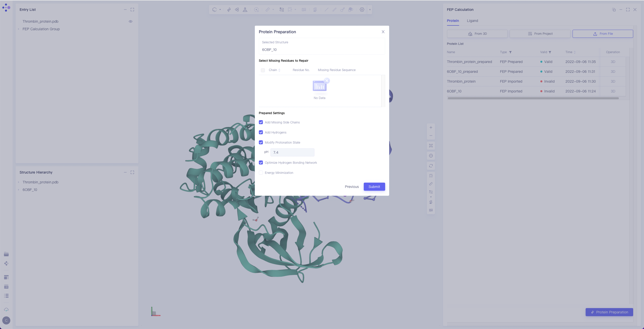Screen dimensions: 644x329
Task: Expand Thrombin_protein.pdb in Structure Hierarchy
Action: tap(19, 182)
